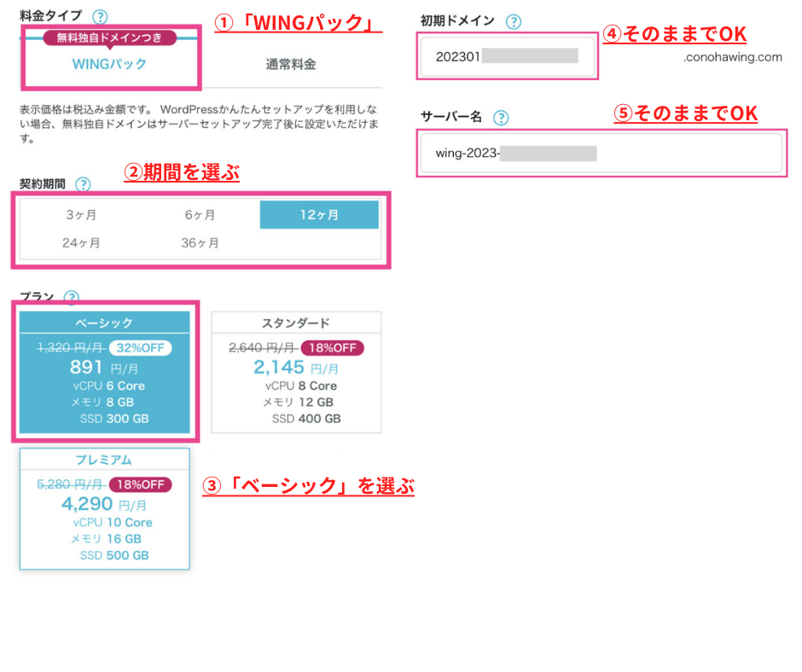Open help icon next to サーバー名
This screenshot has height=672, width=802.
tap(501, 118)
